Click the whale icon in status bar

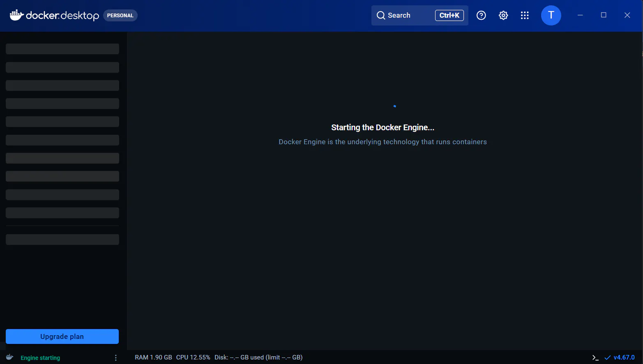click(x=9, y=357)
